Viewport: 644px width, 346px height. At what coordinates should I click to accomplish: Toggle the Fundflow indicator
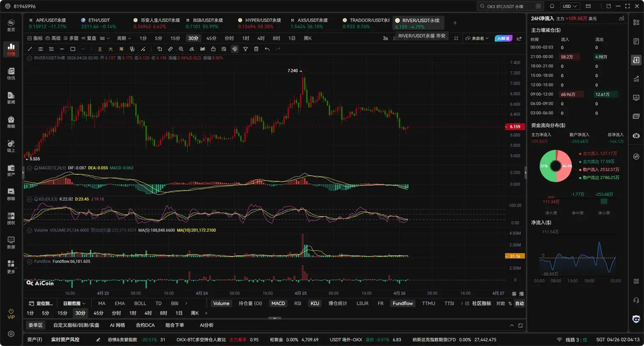click(x=402, y=303)
